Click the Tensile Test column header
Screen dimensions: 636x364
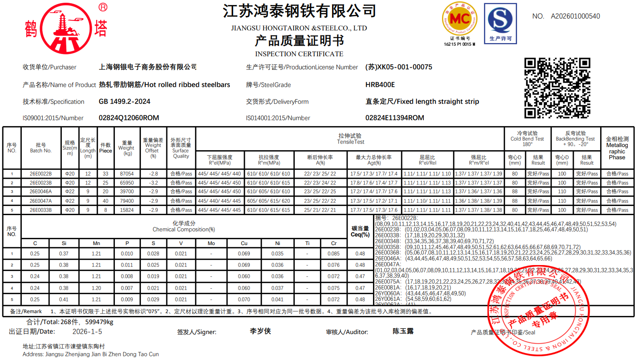point(350,139)
